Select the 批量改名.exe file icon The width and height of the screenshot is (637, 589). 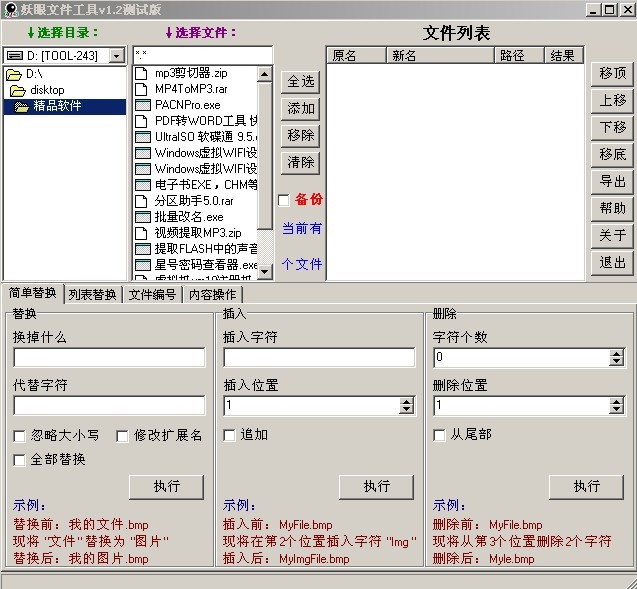[143, 217]
